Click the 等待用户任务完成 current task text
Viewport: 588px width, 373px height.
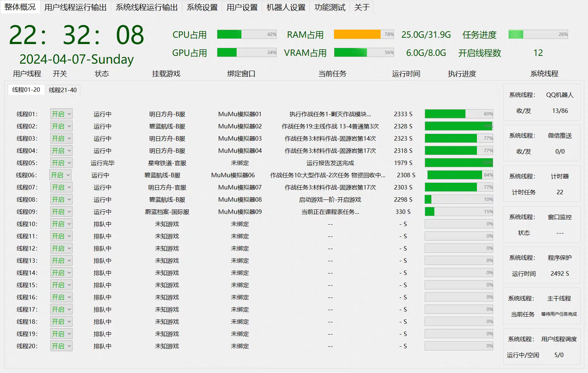click(559, 314)
